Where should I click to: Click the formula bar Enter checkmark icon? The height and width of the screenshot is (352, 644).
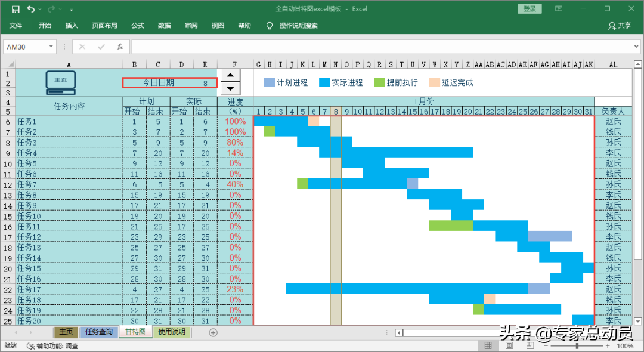point(101,47)
